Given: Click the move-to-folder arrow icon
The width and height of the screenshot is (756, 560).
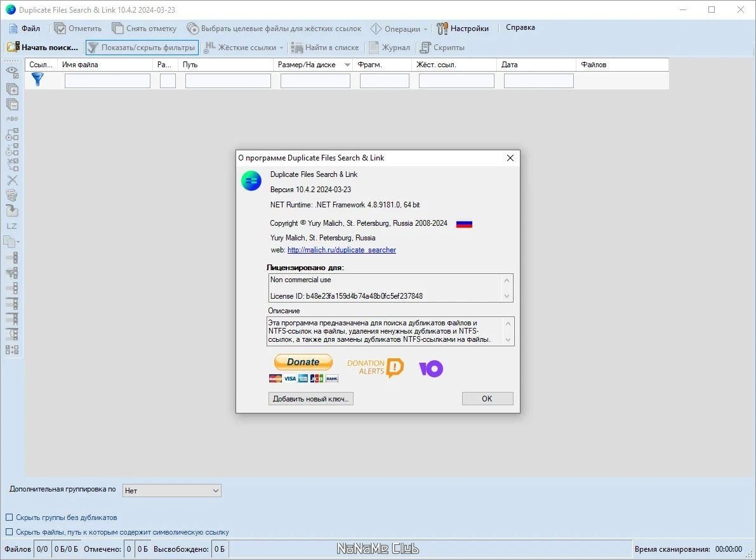Looking at the screenshot, I should (12, 211).
